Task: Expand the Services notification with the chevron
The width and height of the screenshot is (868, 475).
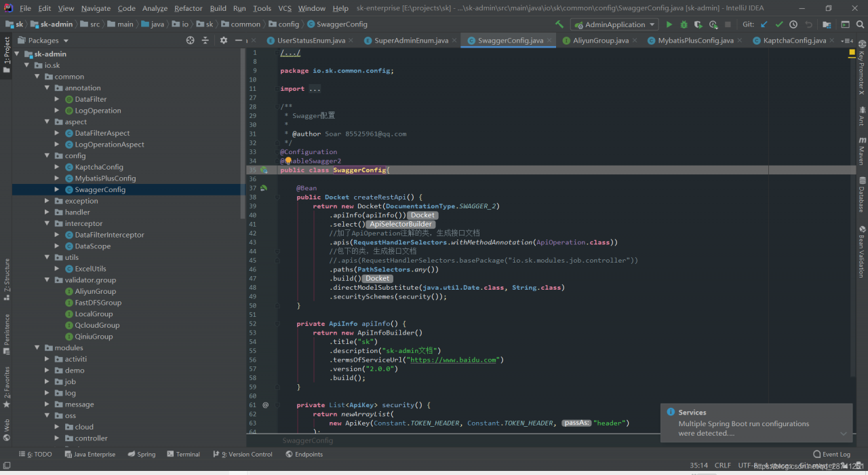Action: (843, 434)
